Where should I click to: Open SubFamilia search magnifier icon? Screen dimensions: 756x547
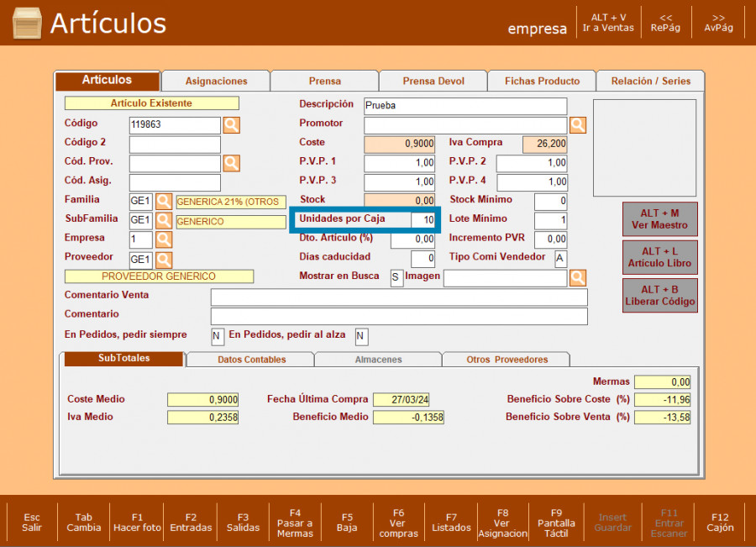tap(164, 221)
